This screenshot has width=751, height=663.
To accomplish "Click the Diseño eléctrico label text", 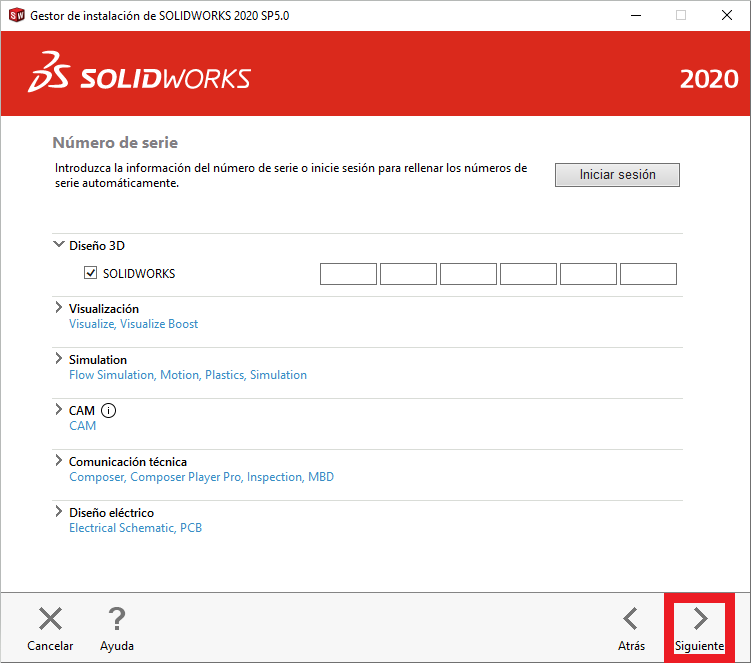I will (x=111, y=513).
